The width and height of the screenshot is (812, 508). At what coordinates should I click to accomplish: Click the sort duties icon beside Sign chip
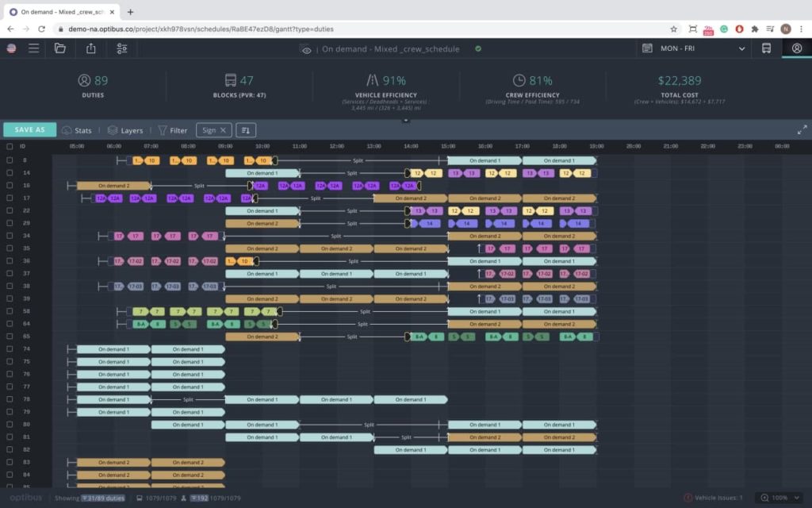point(246,129)
